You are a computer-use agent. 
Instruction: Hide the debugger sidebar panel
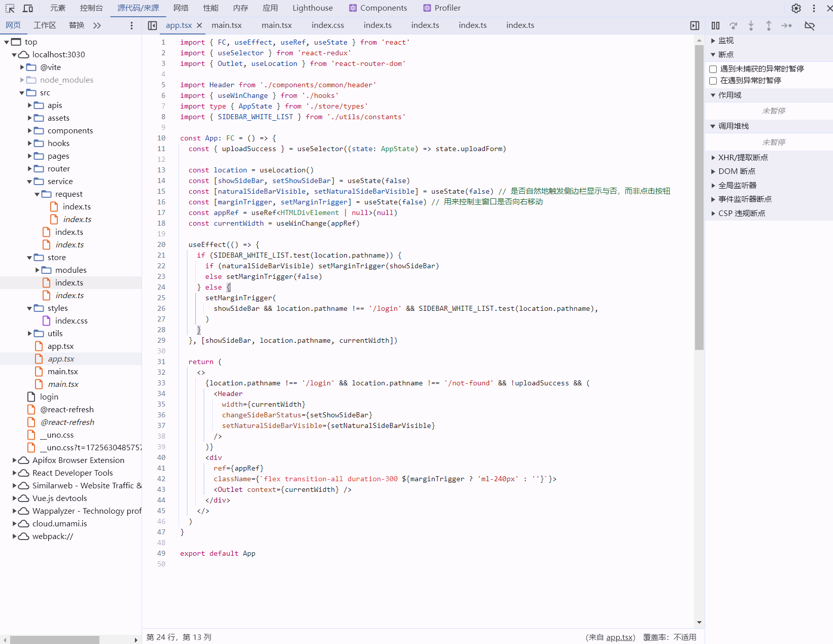pyautogui.click(x=695, y=25)
